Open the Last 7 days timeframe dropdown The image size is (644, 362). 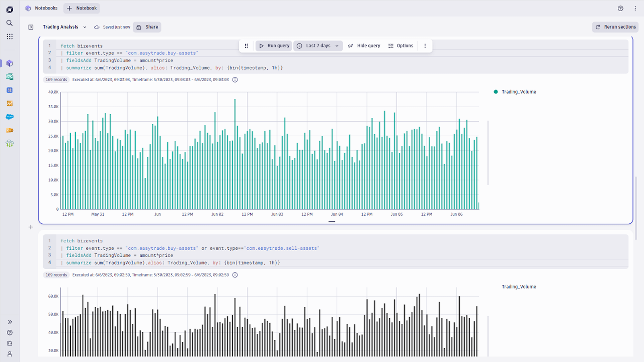tap(318, 46)
